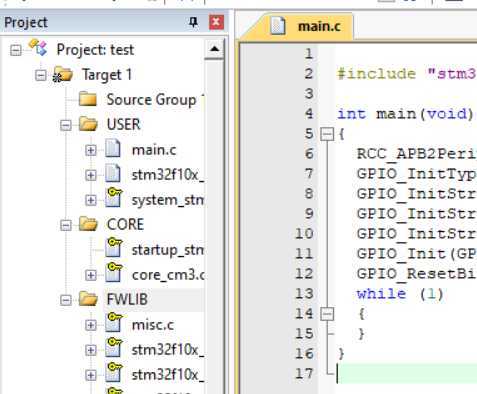Image resolution: width=477 pixels, height=394 pixels.
Task: Select startup_stm file in CORE group
Action: [168, 250]
